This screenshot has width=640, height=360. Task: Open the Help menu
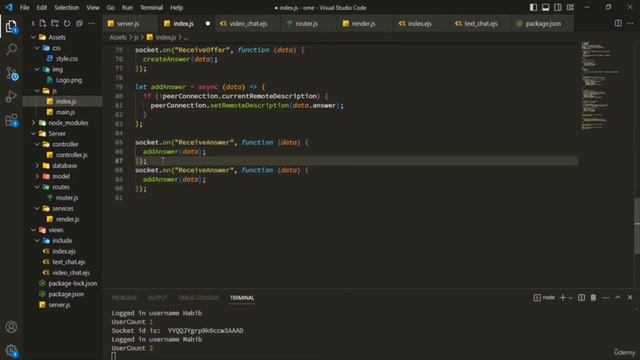(x=176, y=7)
